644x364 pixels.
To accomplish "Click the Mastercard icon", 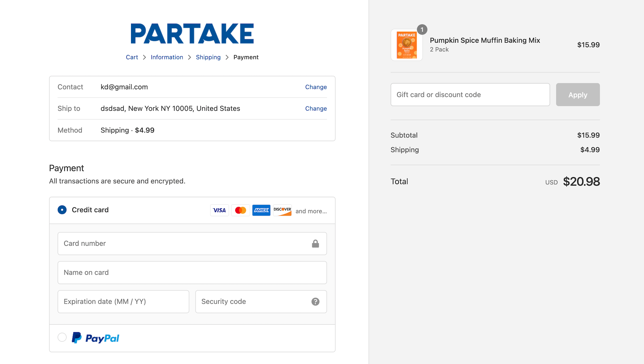I will [x=240, y=210].
